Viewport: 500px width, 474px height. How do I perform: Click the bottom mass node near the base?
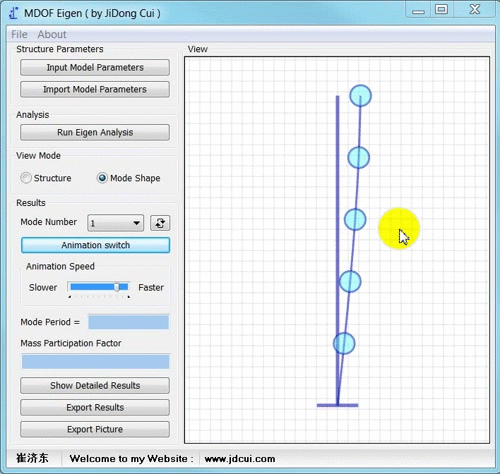pyautogui.click(x=344, y=343)
